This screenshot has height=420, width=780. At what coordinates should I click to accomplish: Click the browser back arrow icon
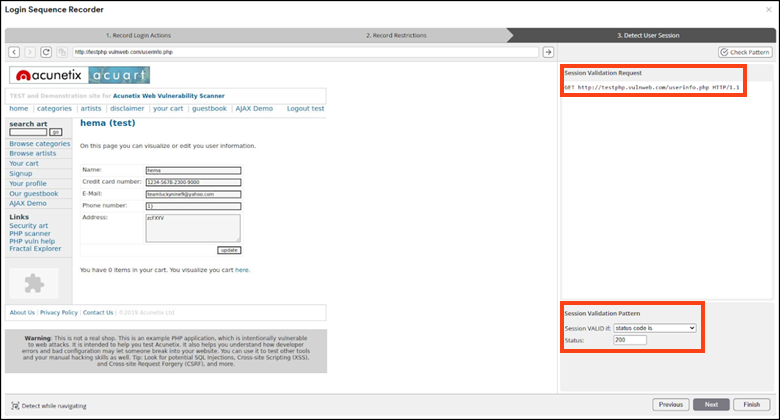[x=14, y=52]
